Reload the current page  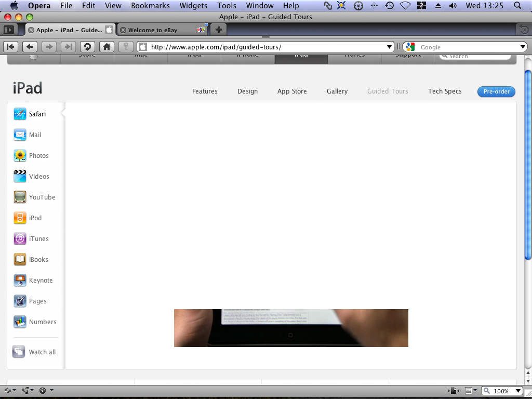click(87, 47)
